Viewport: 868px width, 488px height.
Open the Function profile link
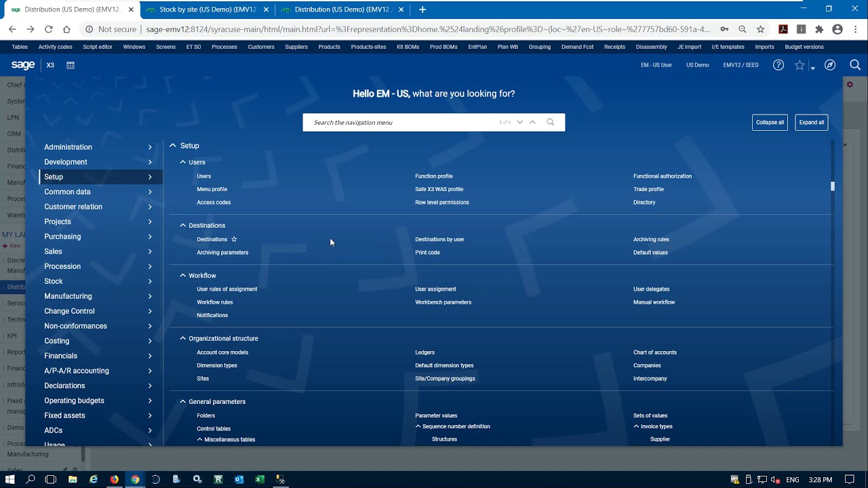click(434, 176)
